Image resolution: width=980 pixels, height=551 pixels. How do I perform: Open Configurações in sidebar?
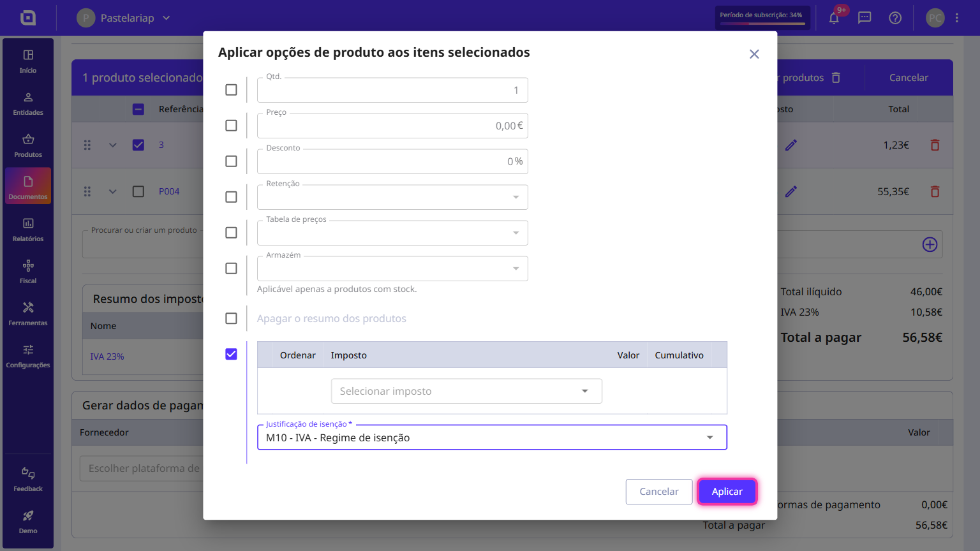point(28,356)
